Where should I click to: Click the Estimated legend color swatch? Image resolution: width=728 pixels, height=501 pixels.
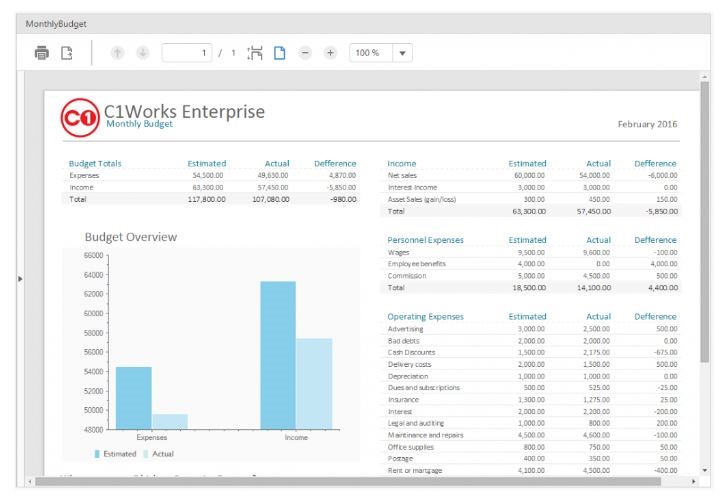tap(97, 454)
